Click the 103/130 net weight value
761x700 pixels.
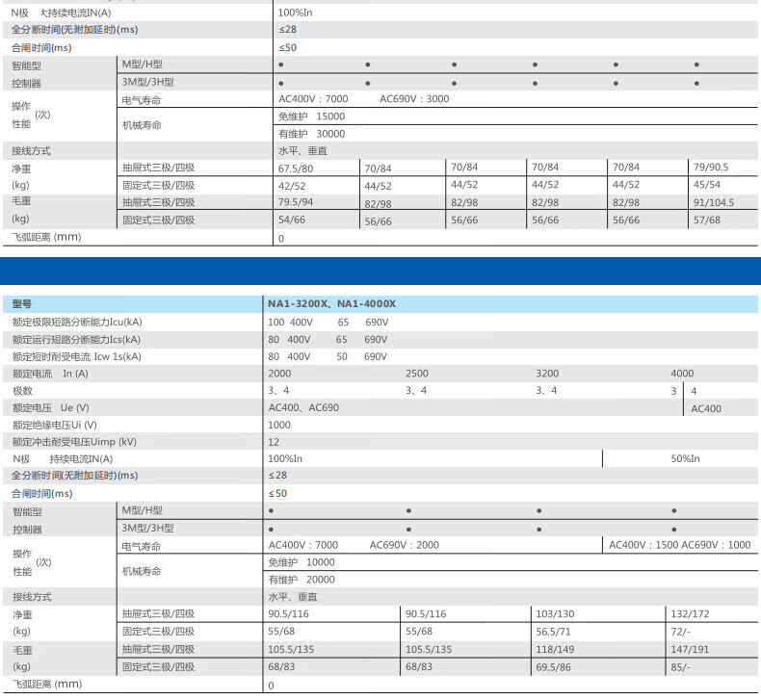click(x=554, y=614)
